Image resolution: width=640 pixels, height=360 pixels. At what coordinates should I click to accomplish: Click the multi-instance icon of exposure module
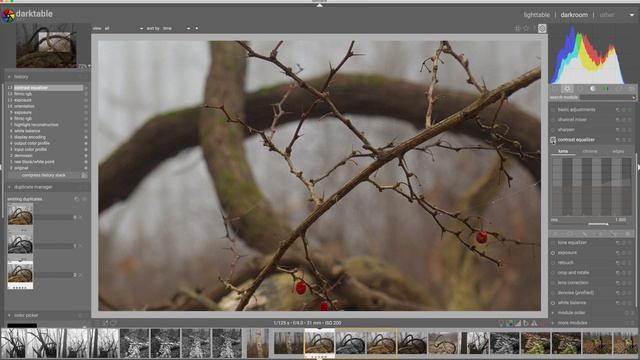618,253
